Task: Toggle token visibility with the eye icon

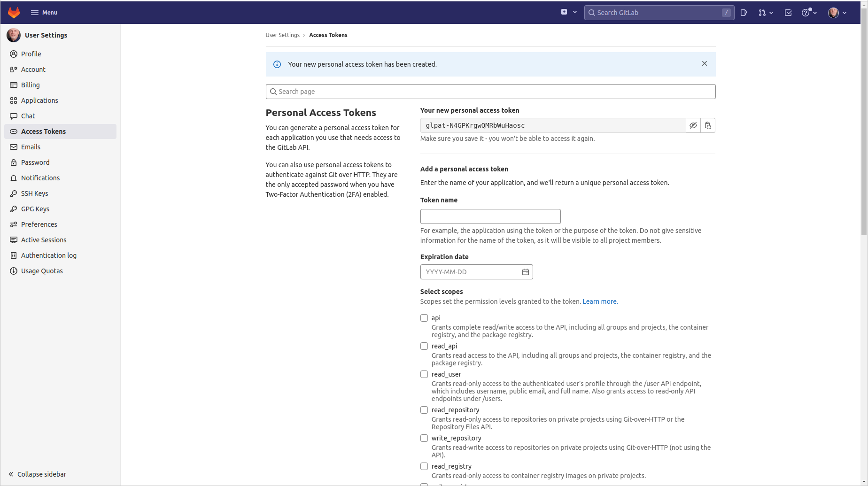Action: (693, 125)
